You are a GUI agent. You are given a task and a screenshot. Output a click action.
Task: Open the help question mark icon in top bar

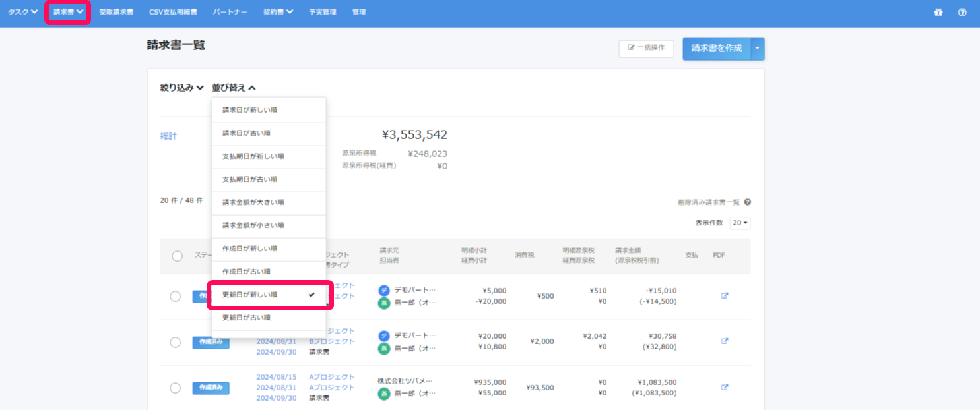point(962,12)
